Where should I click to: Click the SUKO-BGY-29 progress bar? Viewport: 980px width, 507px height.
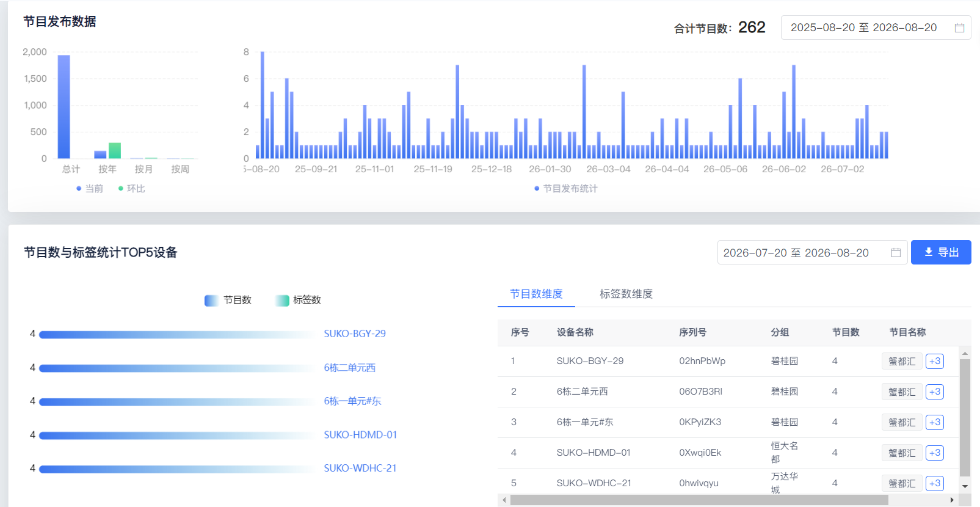[177, 335]
